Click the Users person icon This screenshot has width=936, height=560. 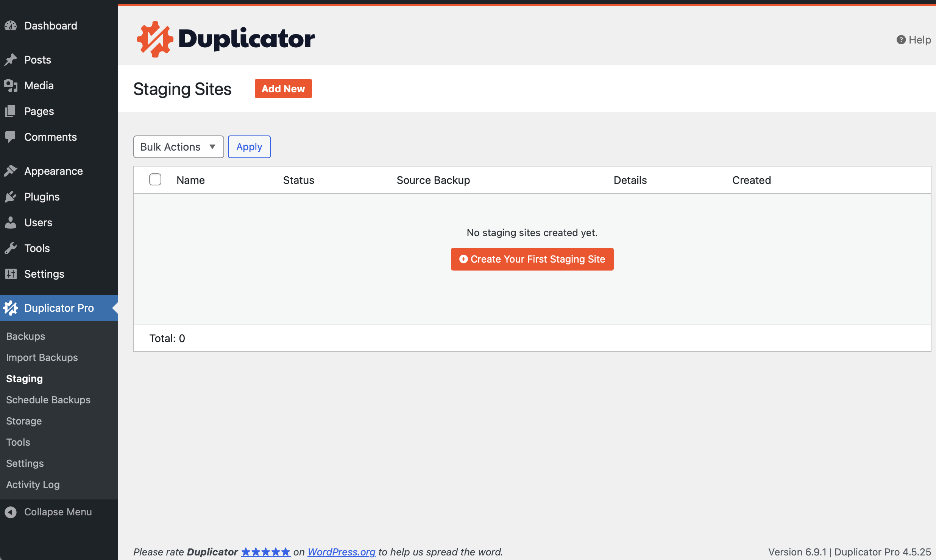pyautogui.click(x=11, y=222)
